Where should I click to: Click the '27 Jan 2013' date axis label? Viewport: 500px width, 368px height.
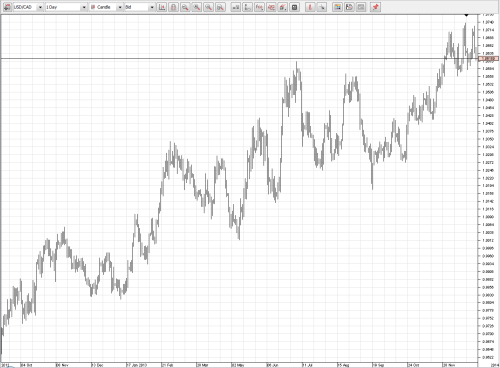[x=137, y=365]
